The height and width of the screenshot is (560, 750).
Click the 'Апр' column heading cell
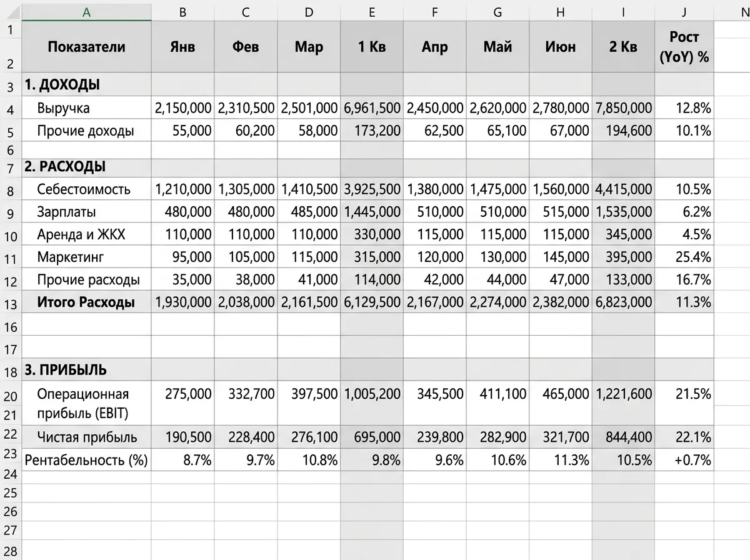click(435, 47)
